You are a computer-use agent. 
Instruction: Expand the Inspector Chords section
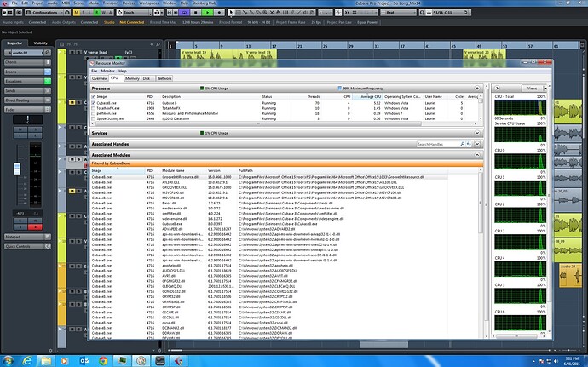[28, 62]
